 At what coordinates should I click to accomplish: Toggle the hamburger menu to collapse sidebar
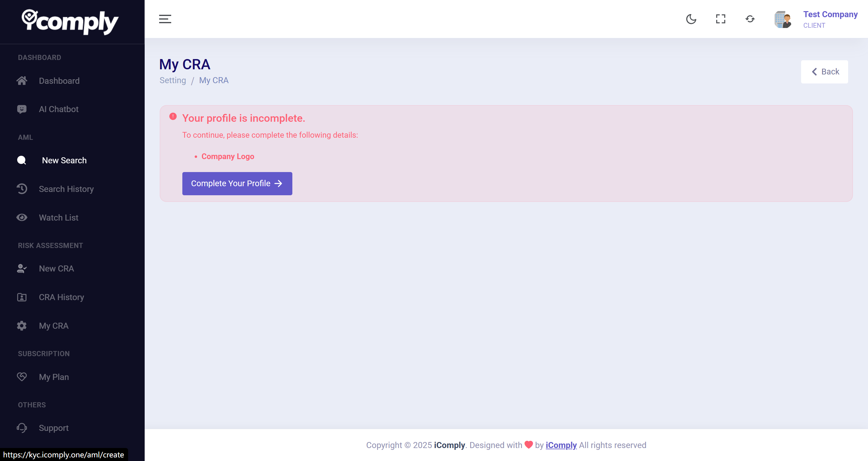tap(165, 19)
